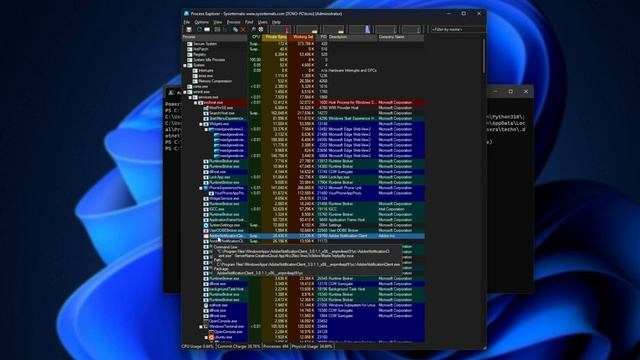Collapse the wininit.exe tree node
640x360 pixels.
click(x=185, y=92)
